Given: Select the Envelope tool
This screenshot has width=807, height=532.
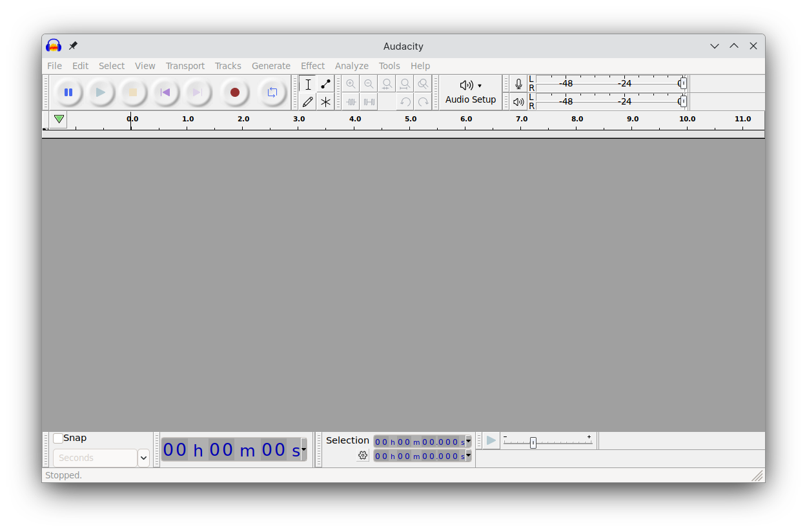Looking at the screenshot, I should [325, 84].
